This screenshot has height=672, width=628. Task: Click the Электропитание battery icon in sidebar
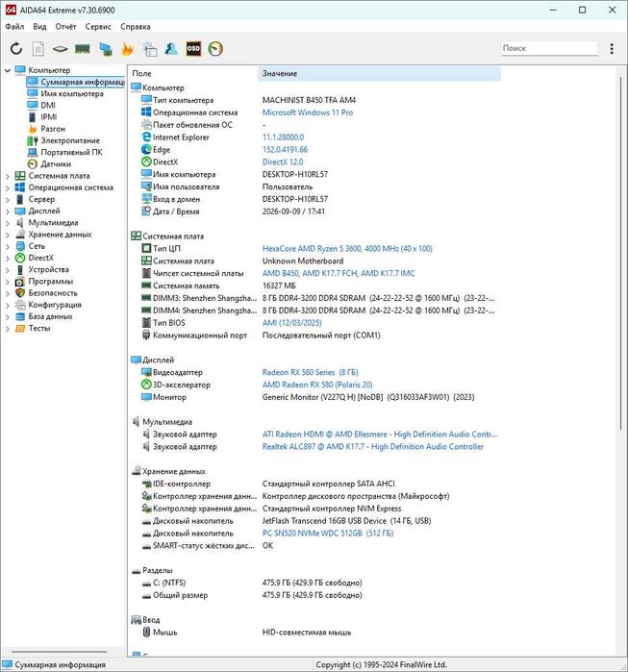33,140
